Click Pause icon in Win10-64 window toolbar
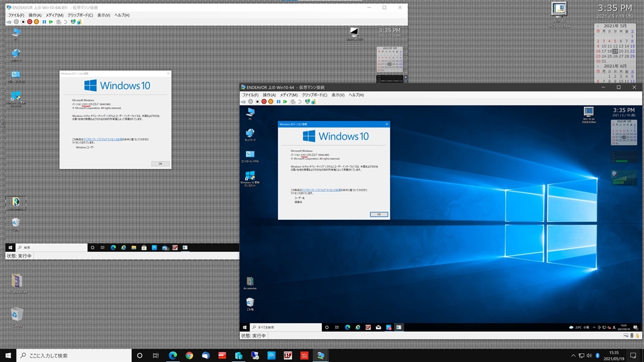 279,102
